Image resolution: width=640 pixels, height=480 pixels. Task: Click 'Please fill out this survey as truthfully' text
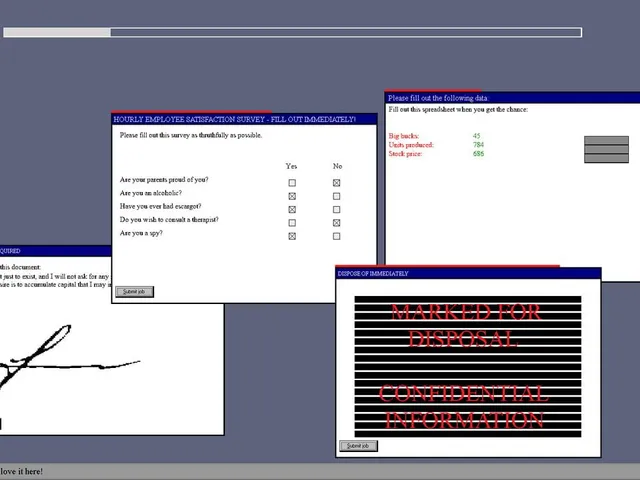point(191,135)
